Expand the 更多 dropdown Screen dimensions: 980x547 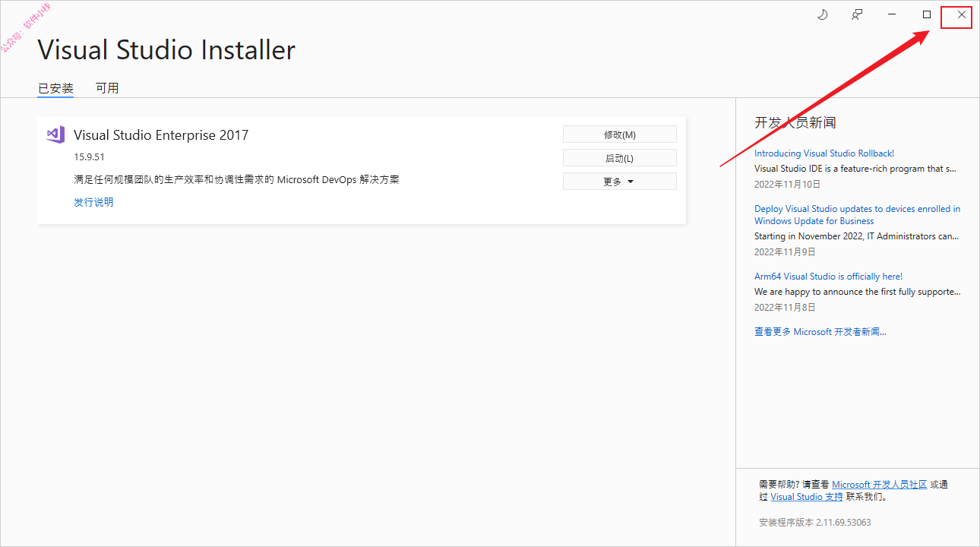[x=620, y=182]
